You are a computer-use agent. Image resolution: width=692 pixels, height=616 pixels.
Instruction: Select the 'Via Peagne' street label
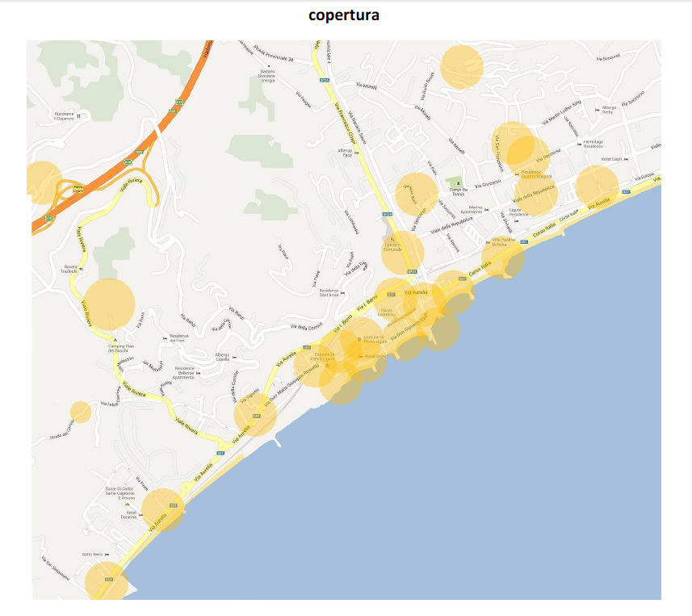(304, 100)
